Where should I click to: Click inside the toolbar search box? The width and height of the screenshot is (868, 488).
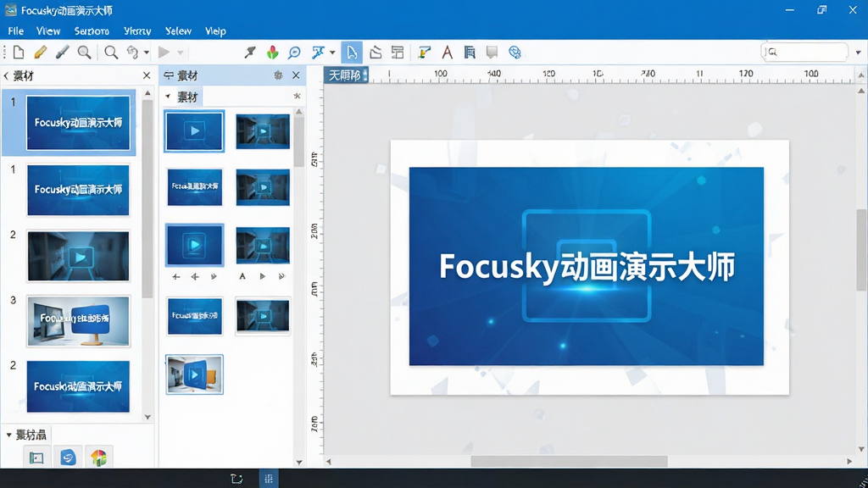click(x=804, y=52)
